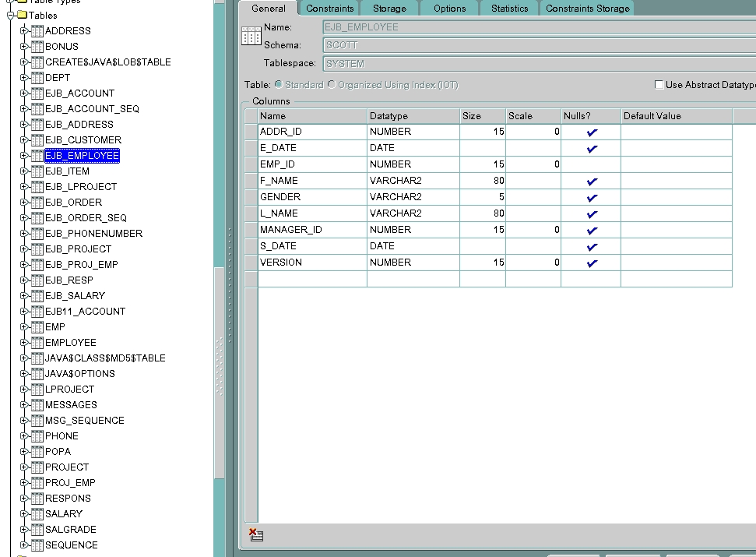The image size is (756, 557).
Task: Click the delete column icon below grid
Action: (x=256, y=534)
